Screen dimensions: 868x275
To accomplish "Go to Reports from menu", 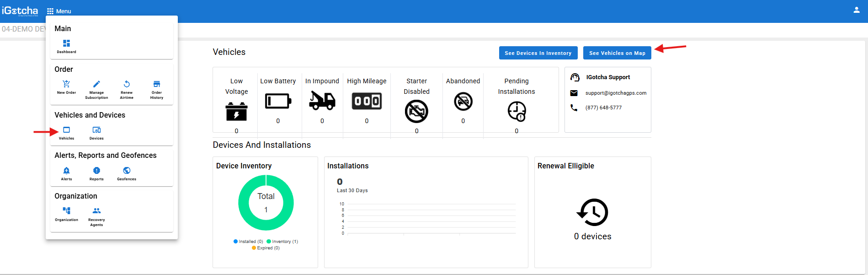I will (96, 171).
